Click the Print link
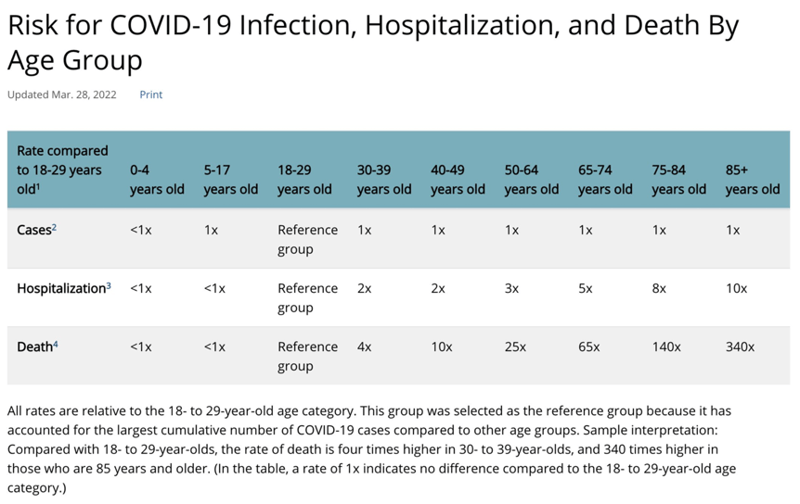The width and height of the screenshot is (800, 504). (x=151, y=95)
